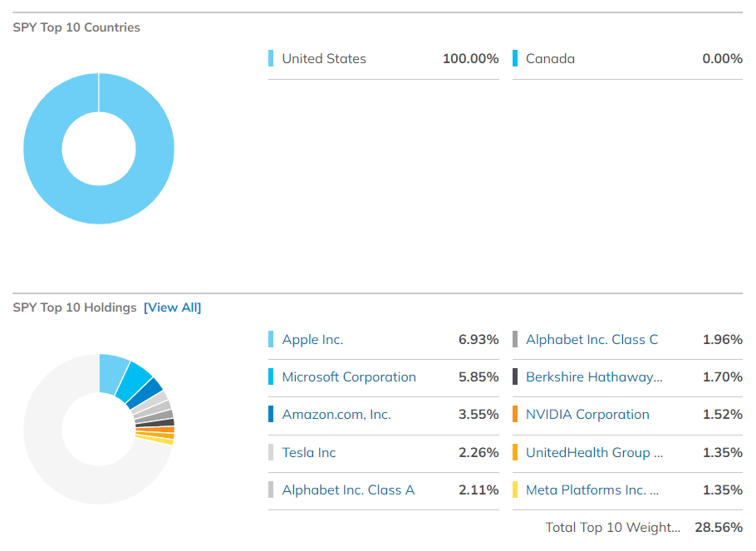Open the NVIDIA Corporation holding link

[587, 415]
